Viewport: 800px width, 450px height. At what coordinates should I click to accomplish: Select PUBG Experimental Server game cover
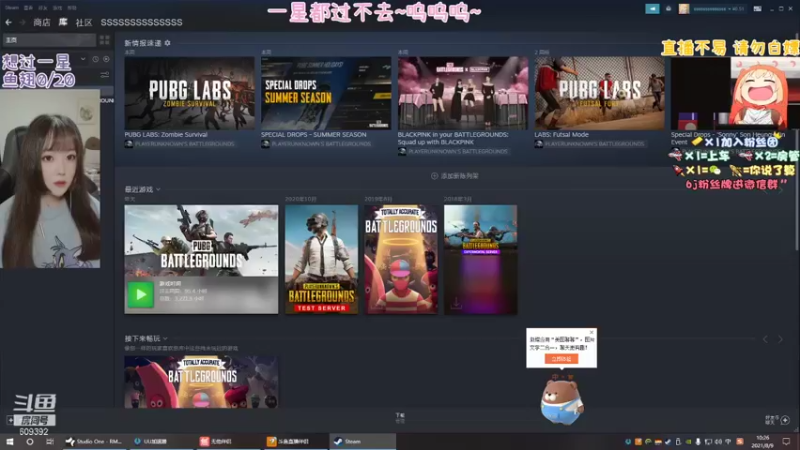coord(481,259)
